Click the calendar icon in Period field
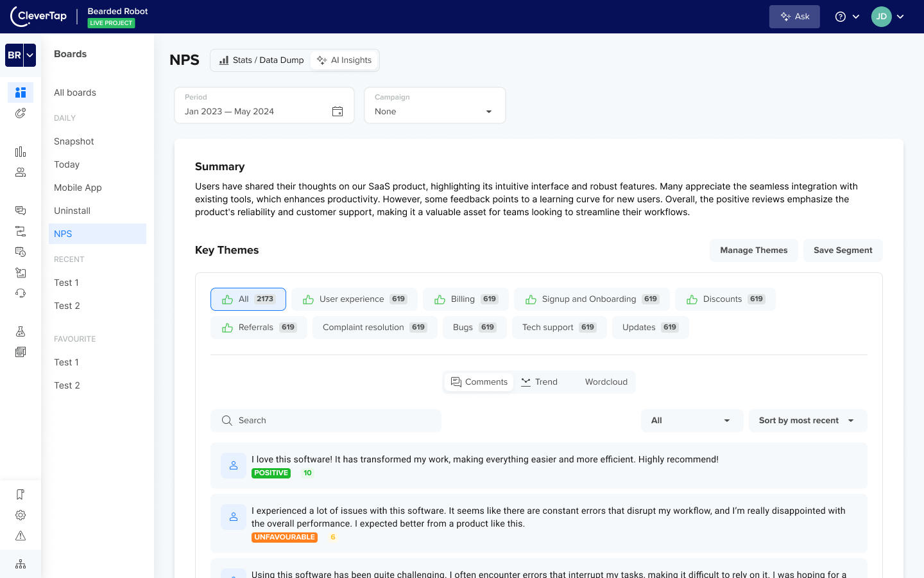 (x=338, y=111)
